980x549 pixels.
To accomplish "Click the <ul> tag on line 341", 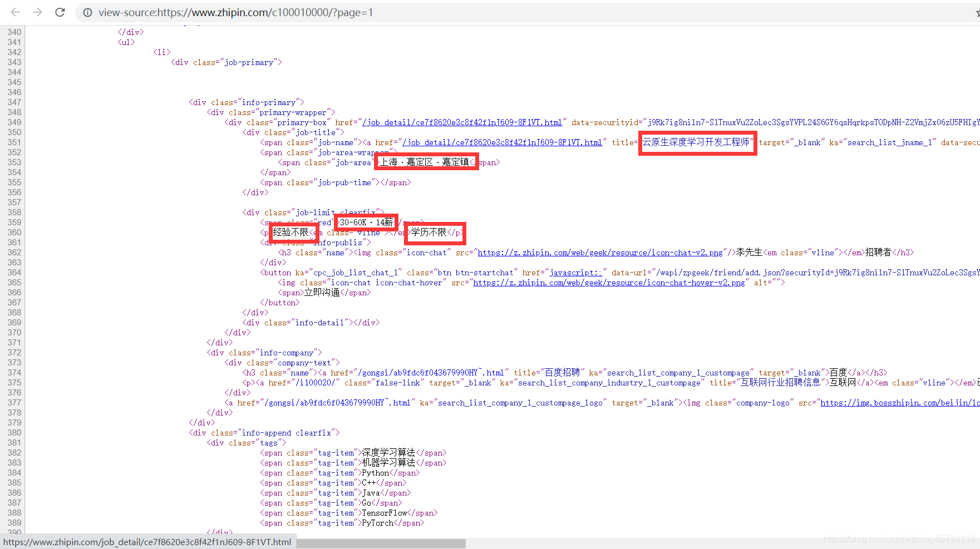I will click(126, 42).
